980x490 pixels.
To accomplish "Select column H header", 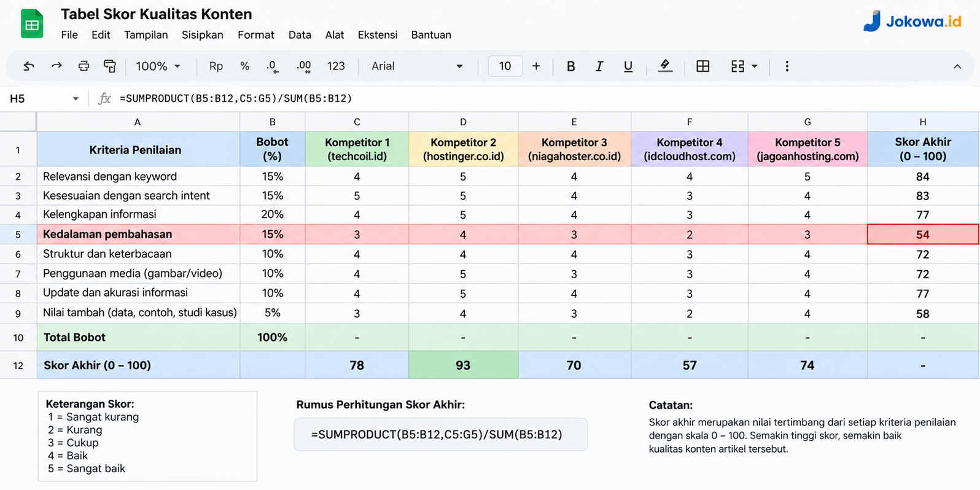I will [923, 122].
